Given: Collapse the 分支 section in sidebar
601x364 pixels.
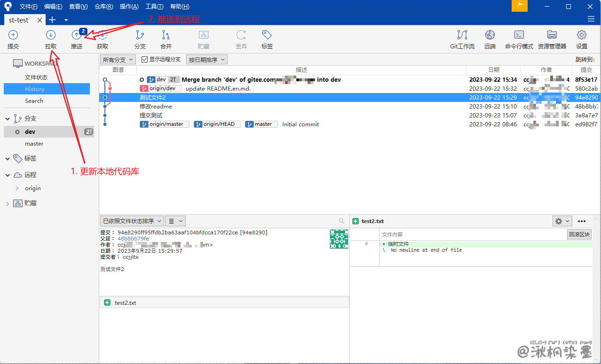Looking at the screenshot, I should (x=8, y=119).
